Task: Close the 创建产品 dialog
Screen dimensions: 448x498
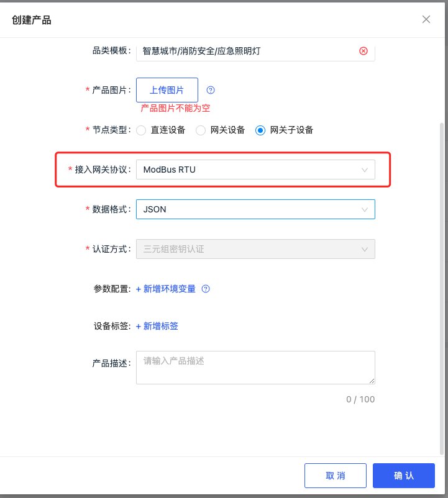Action: (x=426, y=19)
